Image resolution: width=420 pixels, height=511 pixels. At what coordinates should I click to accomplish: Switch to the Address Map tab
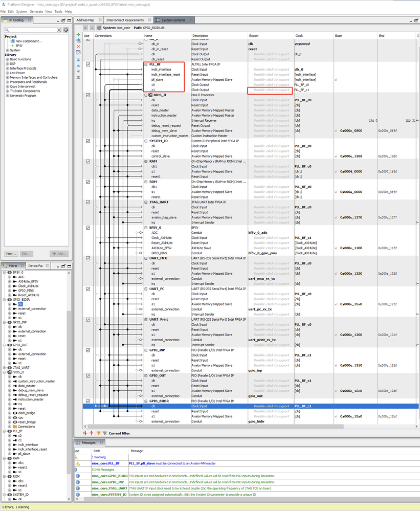[x=85, y=20]
